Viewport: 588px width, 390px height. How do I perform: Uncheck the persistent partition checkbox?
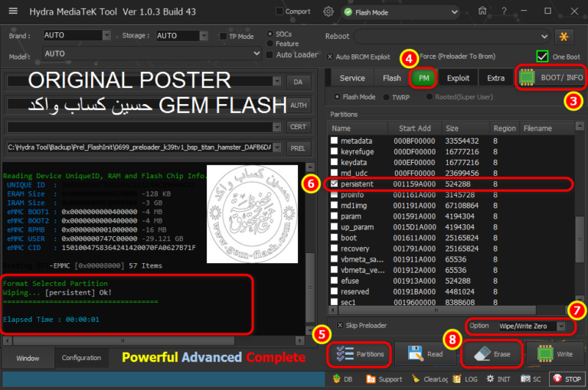(x=334, y=184)
